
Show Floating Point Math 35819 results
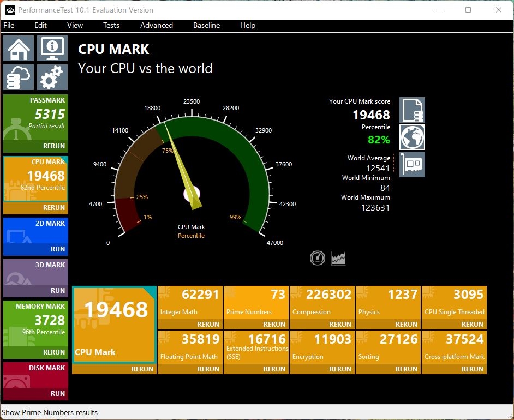[190, 347]
